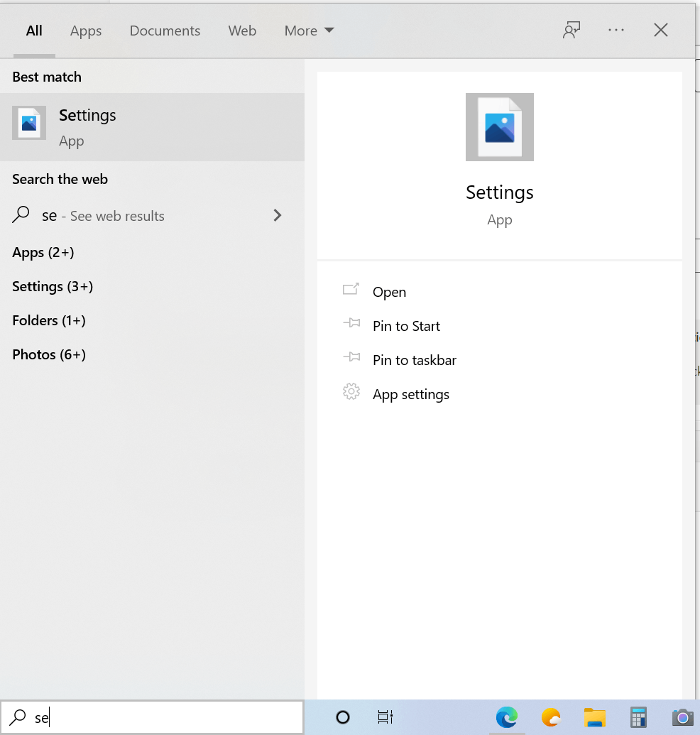Open the orange Edge Canary taskbar icon
This screenshot has height=735, width=700.
550,717
